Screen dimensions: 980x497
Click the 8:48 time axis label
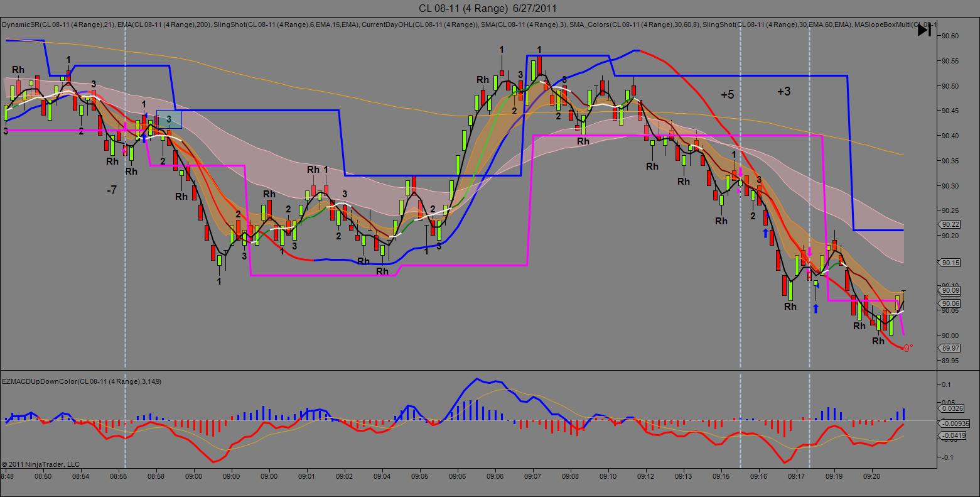[x=8, y=477]
